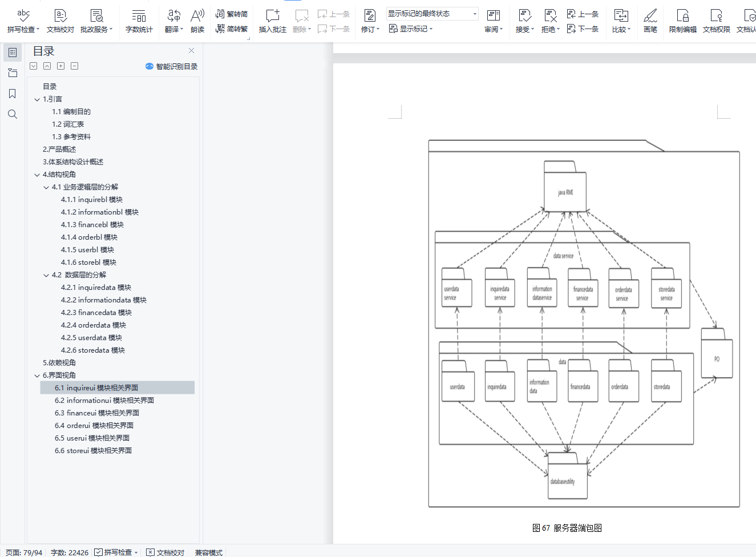Click 兼容模式 in the status bar
Image resolution: width=756 pixels, height=557 pixels.
coord(209,552)
